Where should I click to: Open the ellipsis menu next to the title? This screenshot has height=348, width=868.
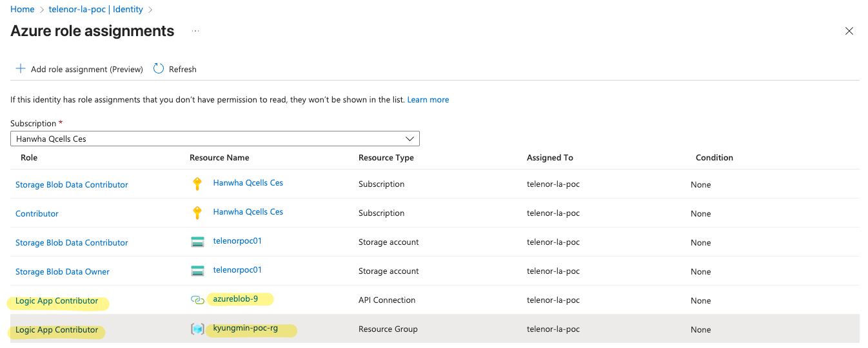(x=195, y=31)
